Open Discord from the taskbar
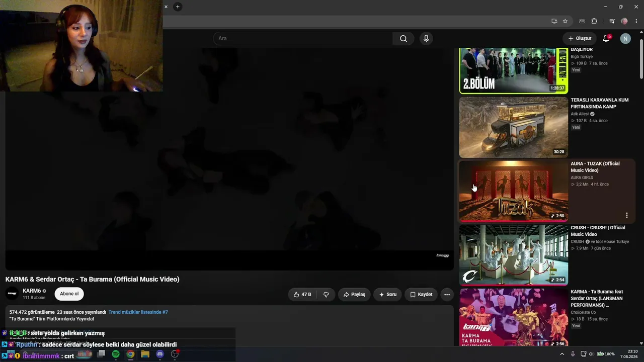 [160, 354]
